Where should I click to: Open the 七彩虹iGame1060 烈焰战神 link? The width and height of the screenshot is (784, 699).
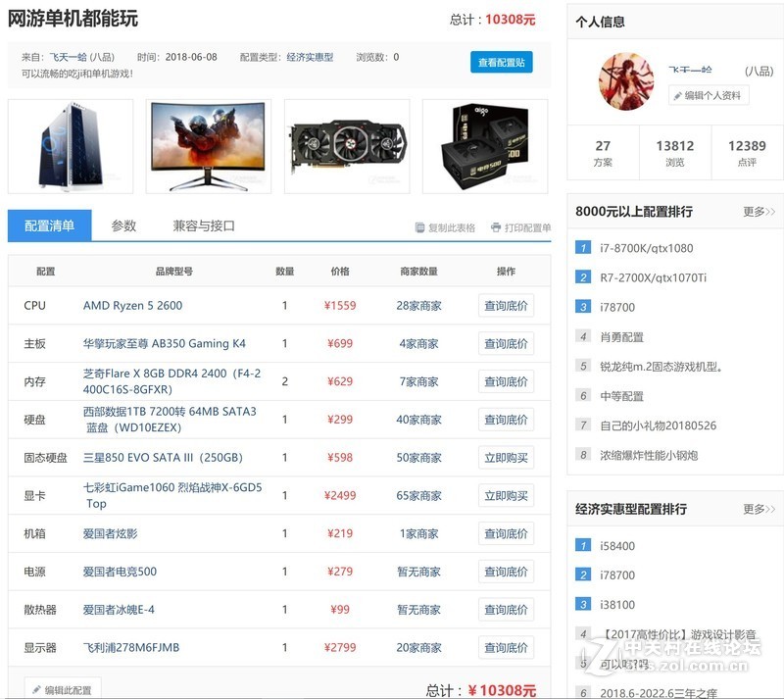pyautogui.click(x=172, y=495)
